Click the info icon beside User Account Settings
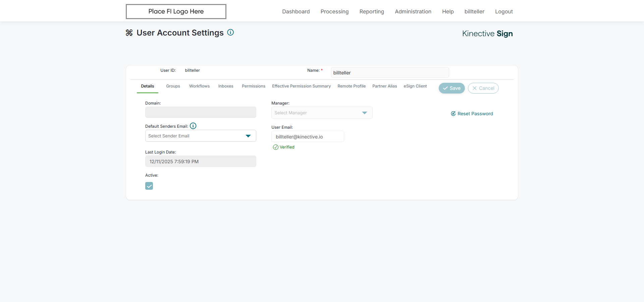The width and height of the screenshot is (644, 302). (230, 32)
